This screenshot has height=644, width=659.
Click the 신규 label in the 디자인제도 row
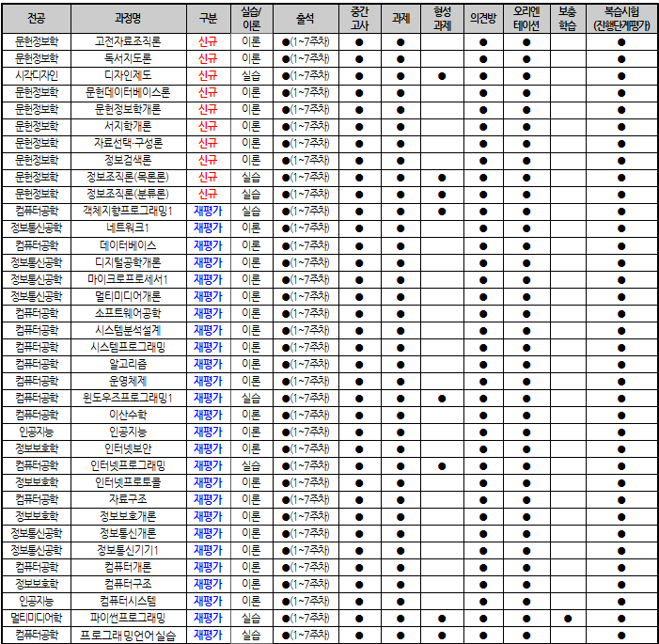[x=208, y=75]
